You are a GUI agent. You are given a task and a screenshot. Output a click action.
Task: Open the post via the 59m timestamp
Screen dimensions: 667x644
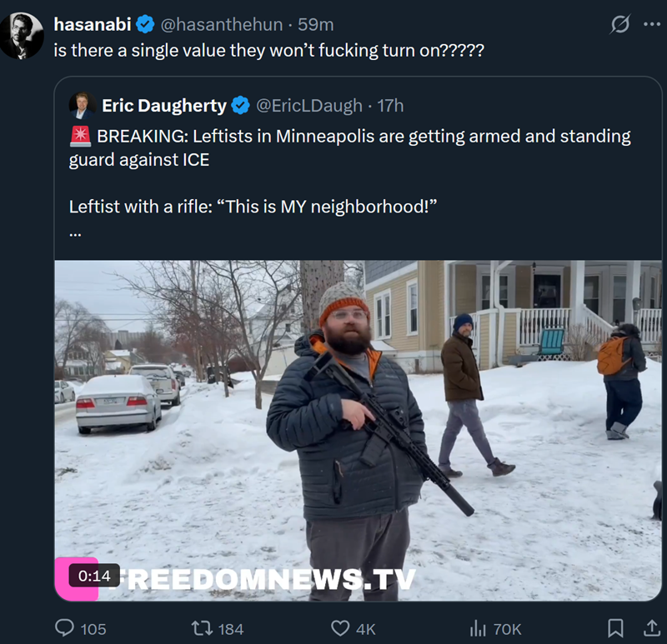316,25
